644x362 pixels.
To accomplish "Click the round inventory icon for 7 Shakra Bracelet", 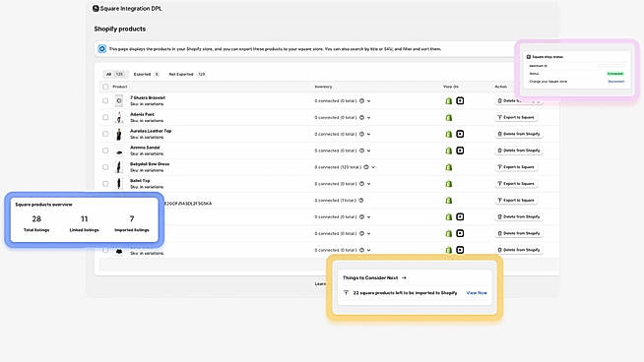I will click(361, 100).
